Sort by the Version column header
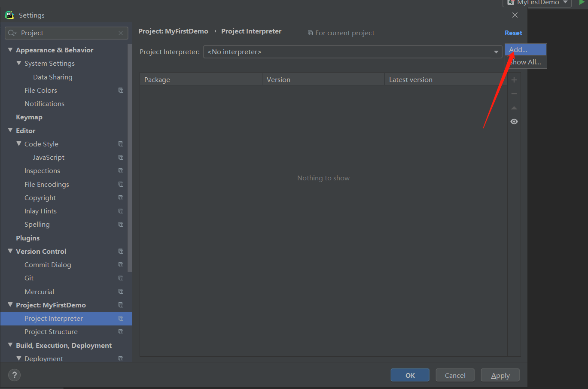 point(323,79)
